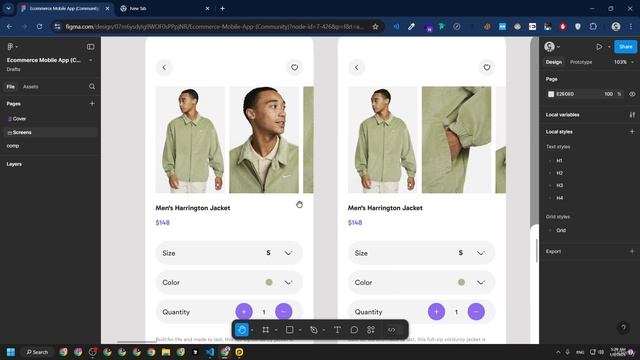Expand the Color chevron on right screen

click(x=480, y=282)
